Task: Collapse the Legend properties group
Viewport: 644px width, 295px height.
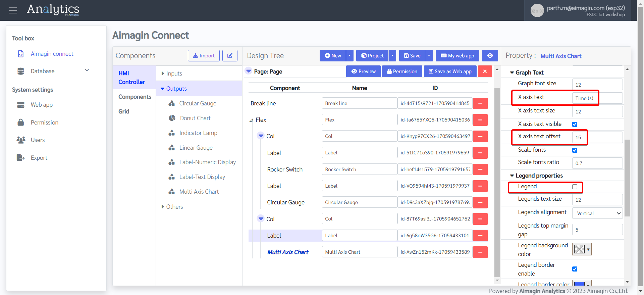Action: [512, 176]
